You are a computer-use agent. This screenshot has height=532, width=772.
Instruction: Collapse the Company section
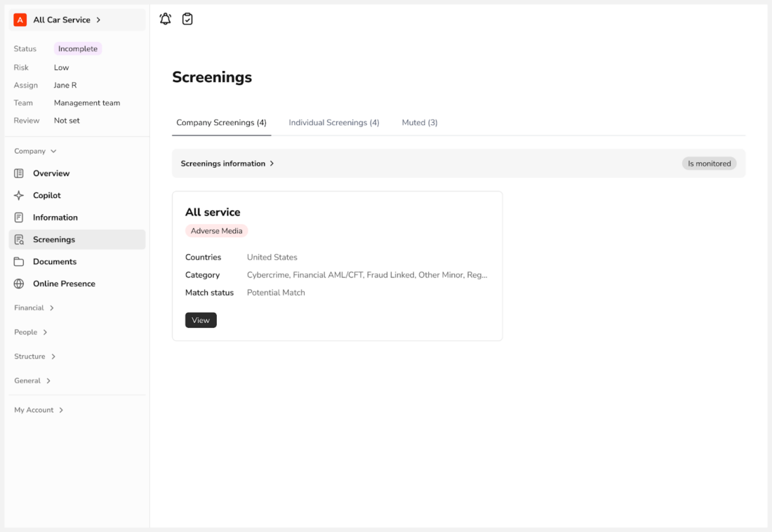[x=35, y=151]
